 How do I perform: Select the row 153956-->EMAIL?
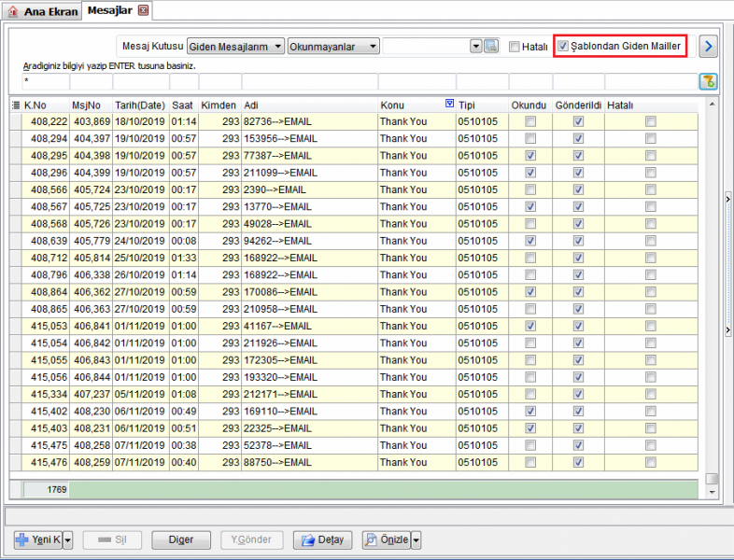tap(354, 138)
